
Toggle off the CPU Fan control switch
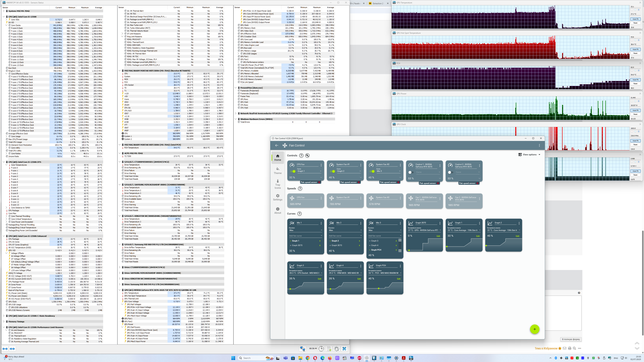(293, 171)
